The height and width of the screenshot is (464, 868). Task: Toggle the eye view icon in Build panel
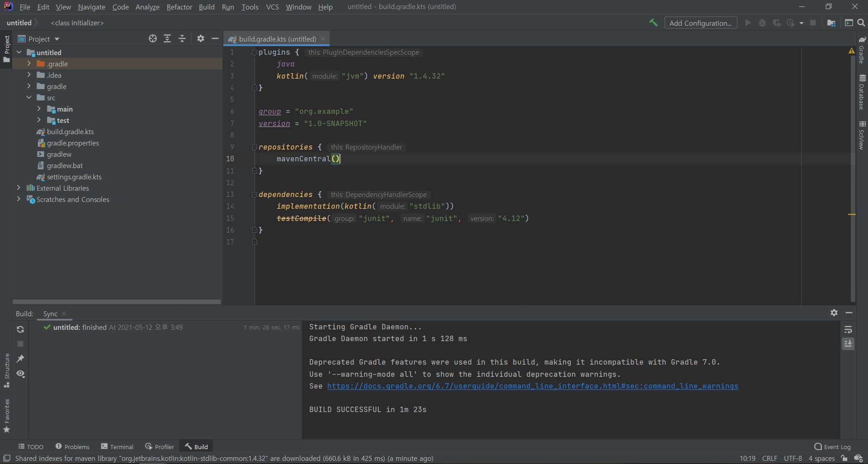tap(20, 374)
